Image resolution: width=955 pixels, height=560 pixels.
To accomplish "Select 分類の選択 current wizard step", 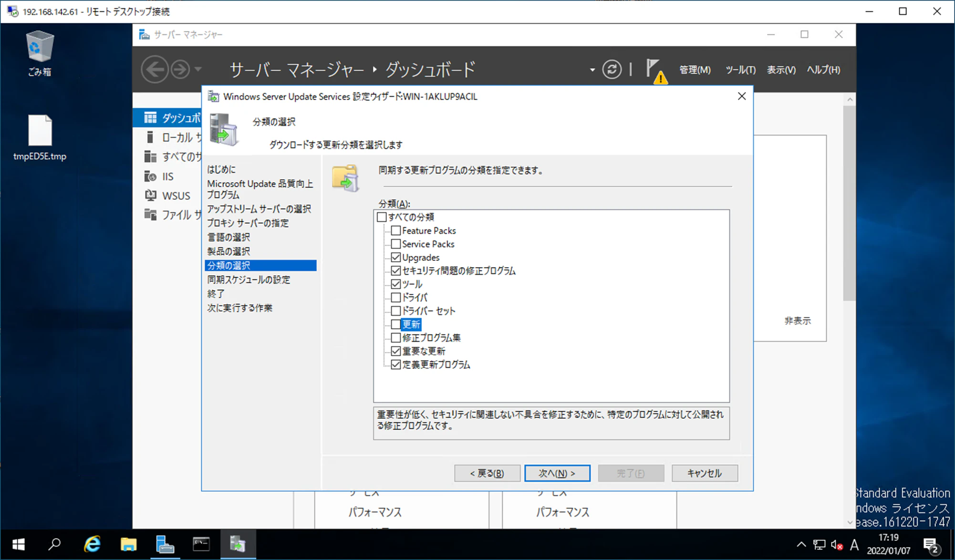I will (x=260, y=265).
